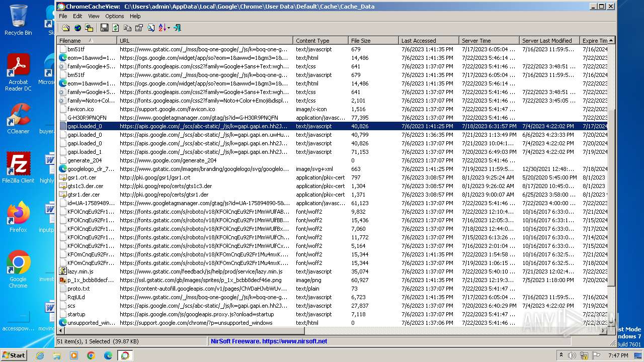Open Internet Explorer from the taskbar
This screenshot has height=362, width=644.
click(x=40, y=355)
